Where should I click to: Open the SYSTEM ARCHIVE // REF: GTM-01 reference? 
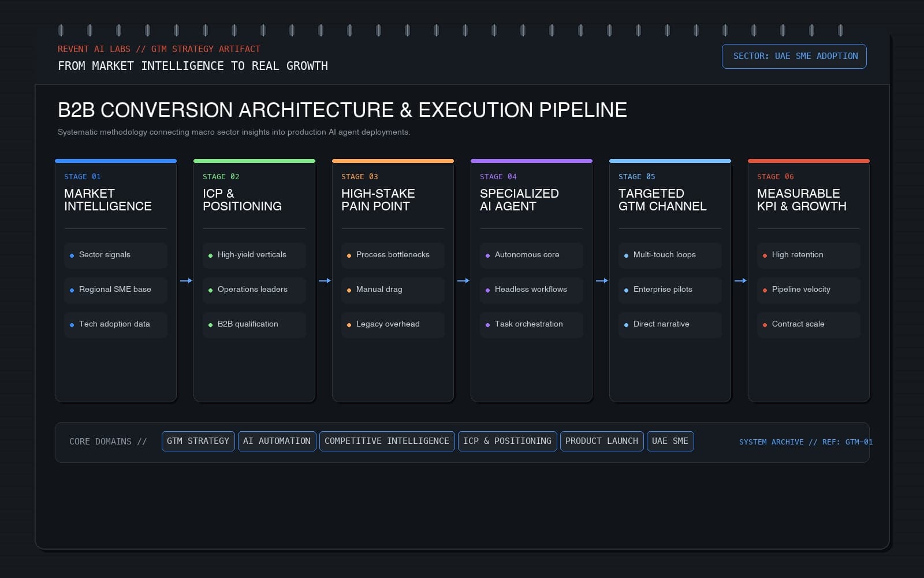tap(806, 442)
